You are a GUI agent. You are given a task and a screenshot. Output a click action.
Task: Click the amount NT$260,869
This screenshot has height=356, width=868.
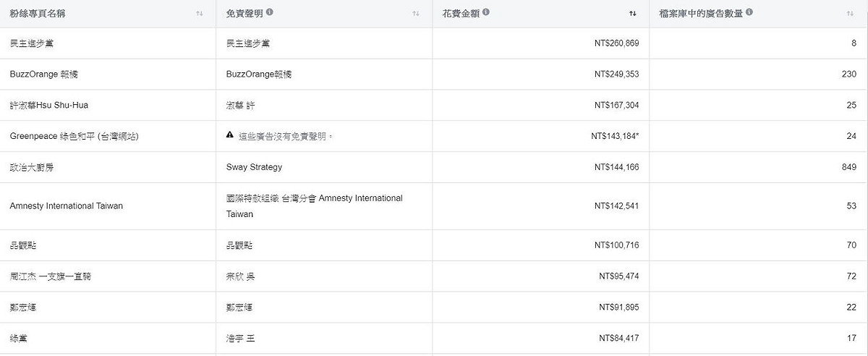coord(616,43)
